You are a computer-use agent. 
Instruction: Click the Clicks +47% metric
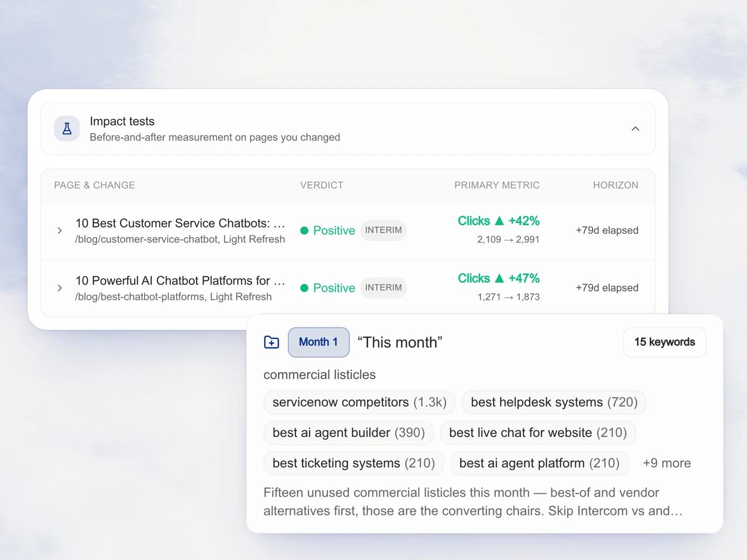click(499, 278)
